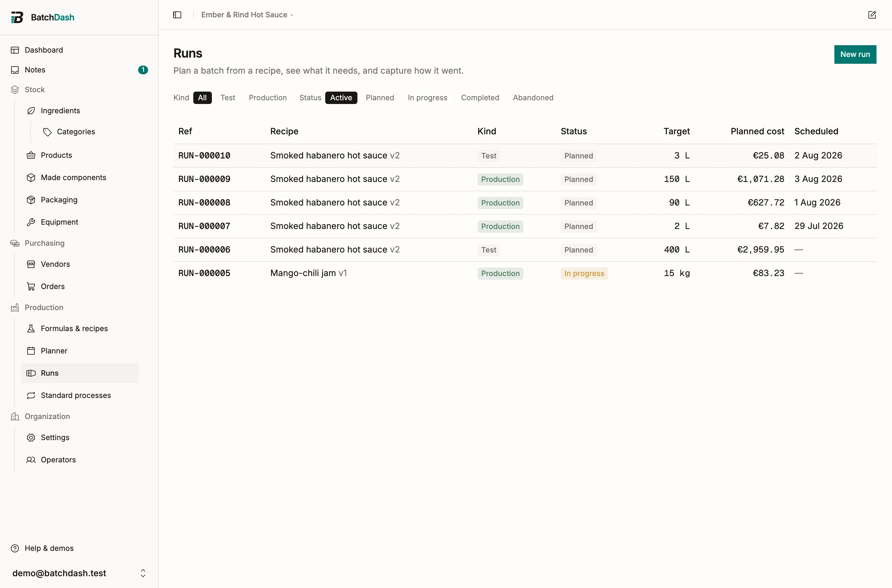This screenshot has width=892, height=588.
Task: Select the Active status filter
Action: [341, 97]
